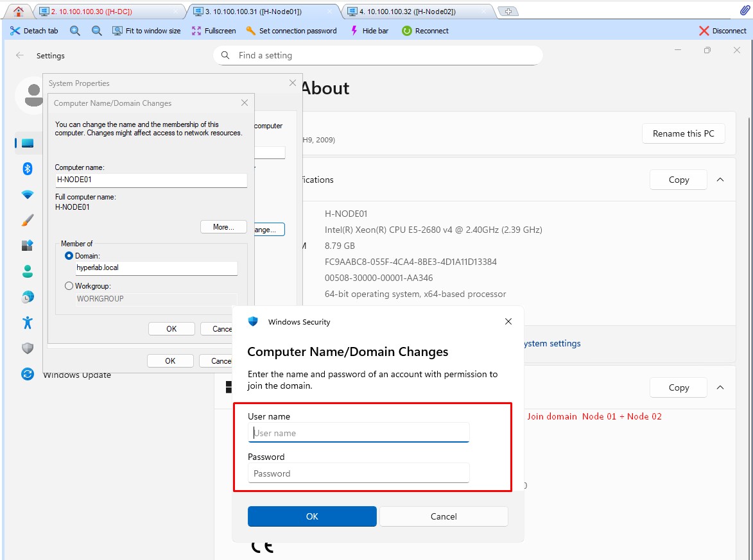Open Personalization paintbrush sidebar icon
753x560 pixels.
pyautogui.click(x=28, y=220)
